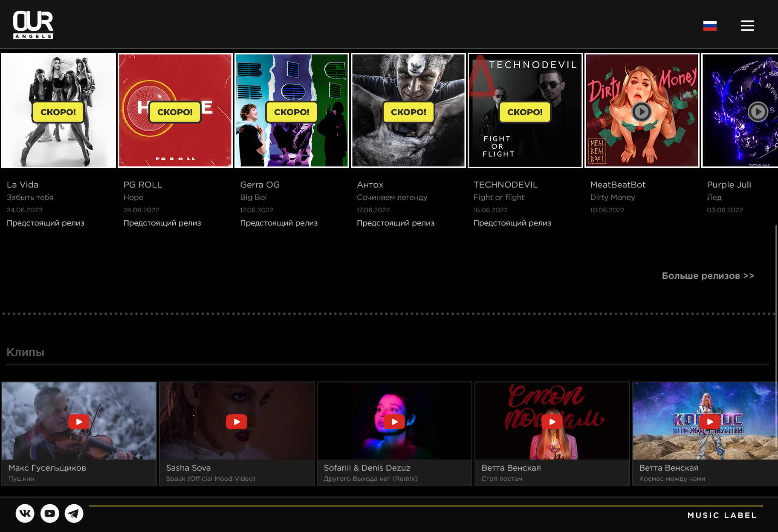Open the Dirty Money cover art
This screenshot has height=532, width=778.
click(642, 110)
